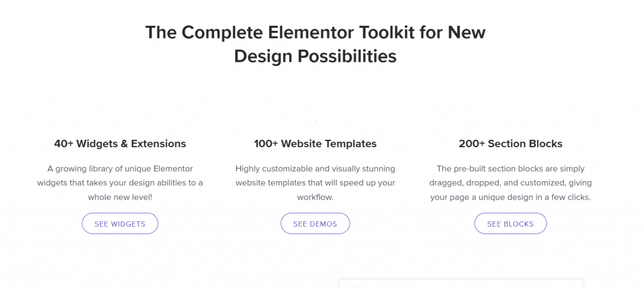Click the partially visible card at the bottom
The height and width of the screenshot is (287, 644).
(x=461, y=283)
